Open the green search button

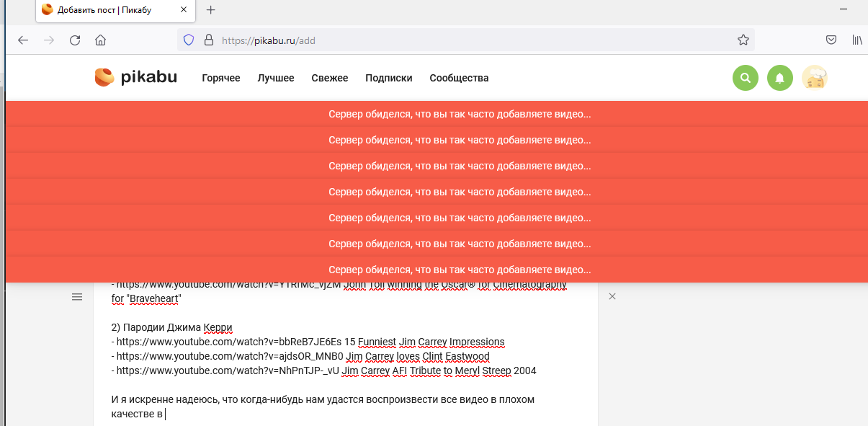click(746, 78)
